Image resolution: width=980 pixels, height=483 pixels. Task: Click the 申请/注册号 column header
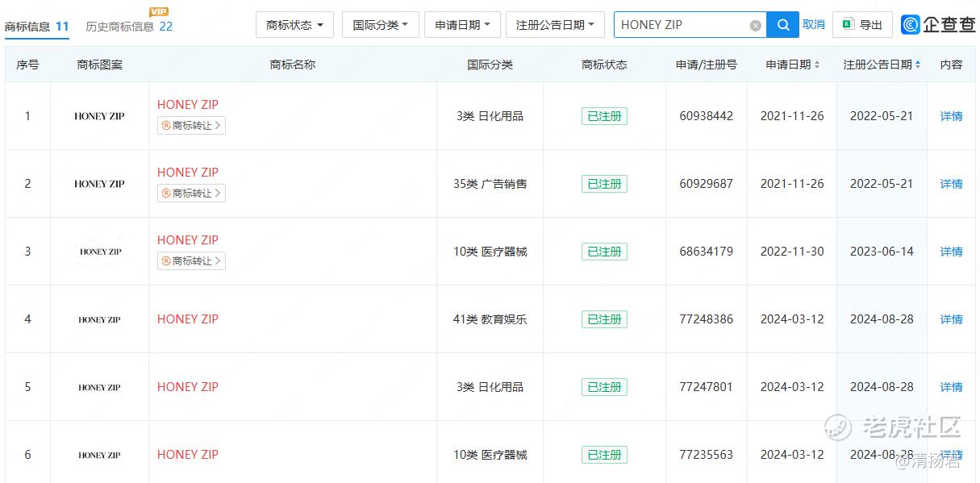coord(707,65)
